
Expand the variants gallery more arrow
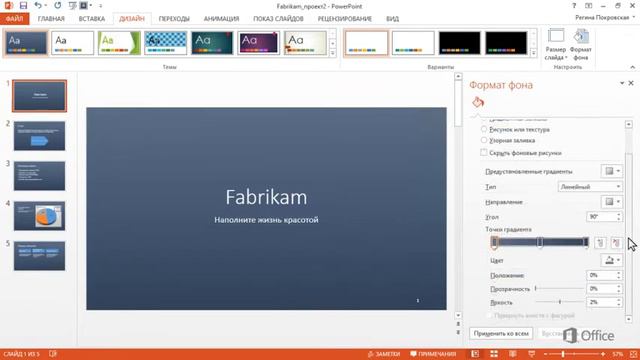(533, 53)
